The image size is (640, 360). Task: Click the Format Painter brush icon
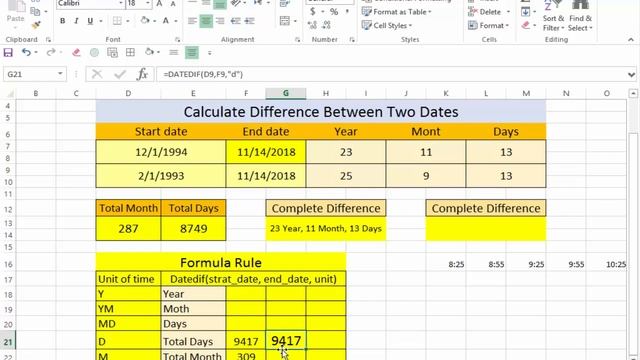36,25
